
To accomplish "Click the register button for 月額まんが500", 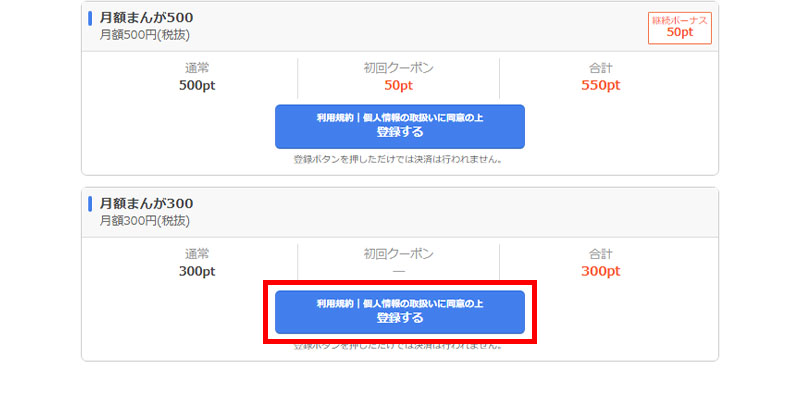I will click(x=399, y=132).
